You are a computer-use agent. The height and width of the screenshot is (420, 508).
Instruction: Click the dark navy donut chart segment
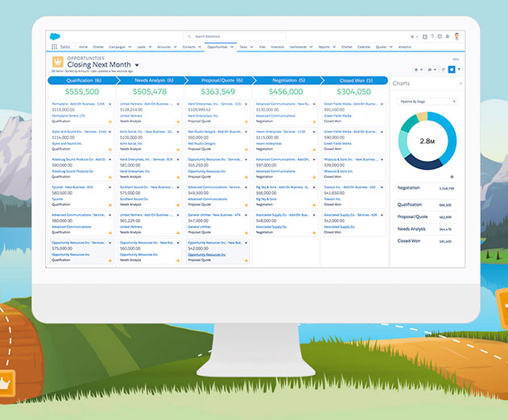(x=423, y=163)
